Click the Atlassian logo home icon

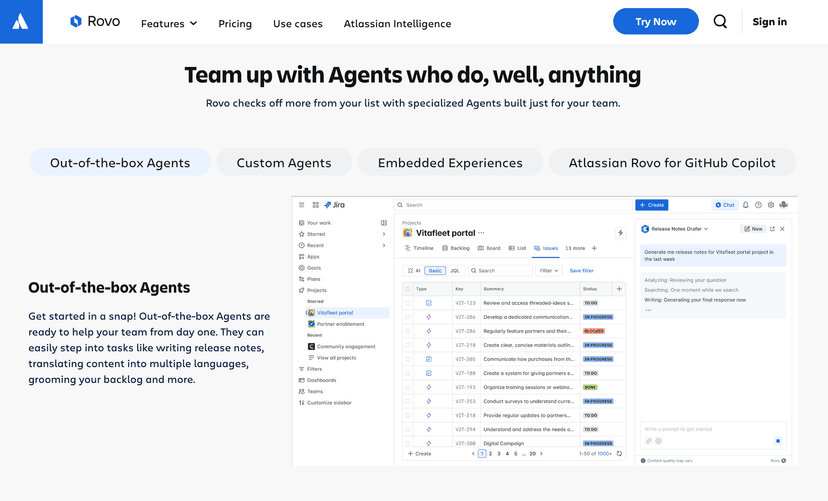pyautogui.click(x=21, y=22)
